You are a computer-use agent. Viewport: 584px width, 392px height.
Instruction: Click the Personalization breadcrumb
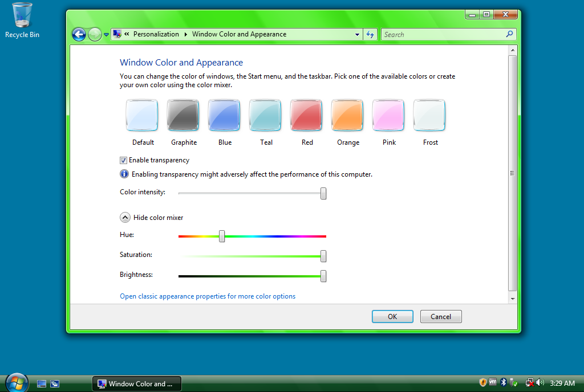click(156, 34)
